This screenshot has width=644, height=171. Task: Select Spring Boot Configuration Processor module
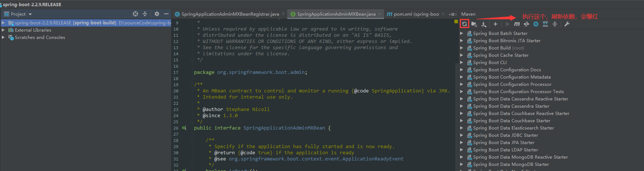pyautogui.click(x=512, y=84)
